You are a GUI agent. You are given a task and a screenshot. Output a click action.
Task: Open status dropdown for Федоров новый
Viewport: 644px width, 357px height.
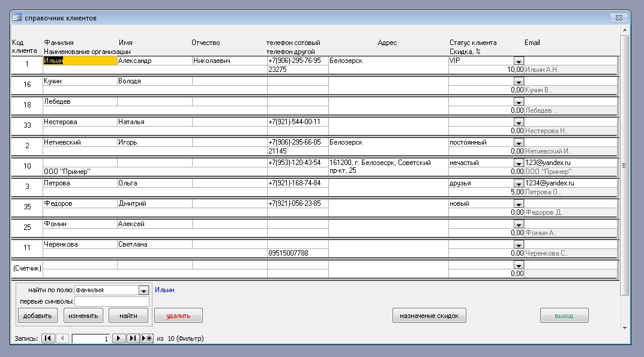point(519,204)
